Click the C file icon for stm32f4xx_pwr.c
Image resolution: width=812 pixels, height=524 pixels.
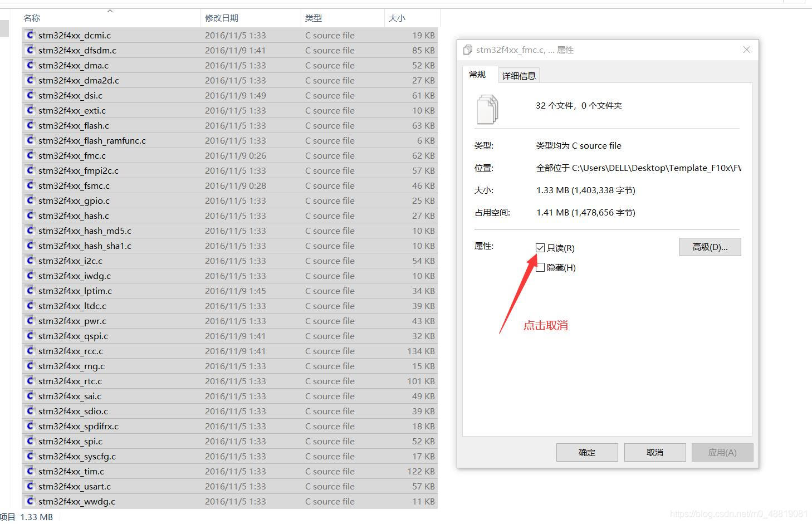tap(30, 320)
